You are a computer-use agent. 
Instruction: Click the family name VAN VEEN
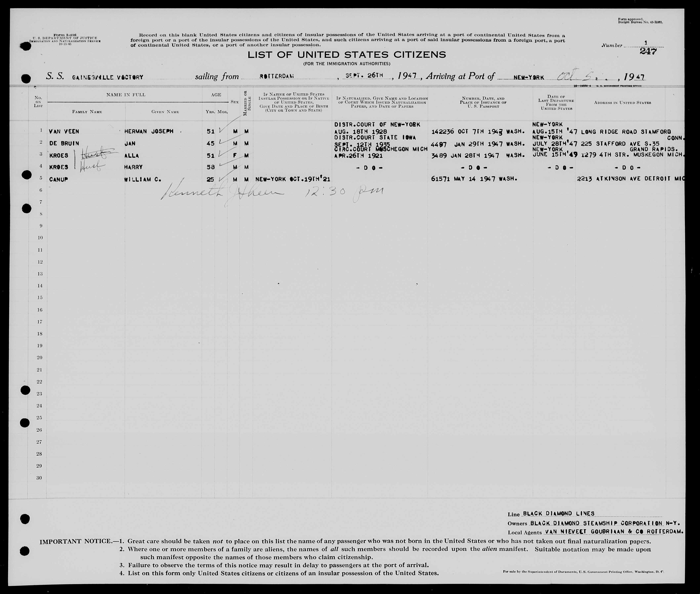64,132
